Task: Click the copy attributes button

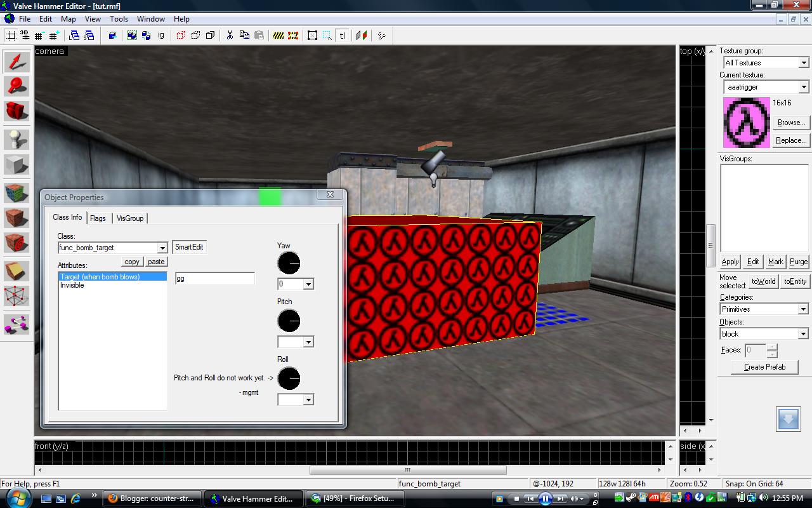Action: click(x=132, y=262)
